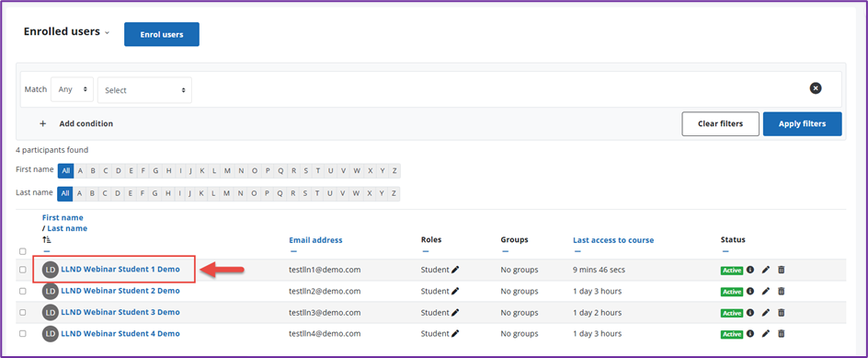Open the Select filter type dropdown

pyautogui.click(x=144, y=90)
